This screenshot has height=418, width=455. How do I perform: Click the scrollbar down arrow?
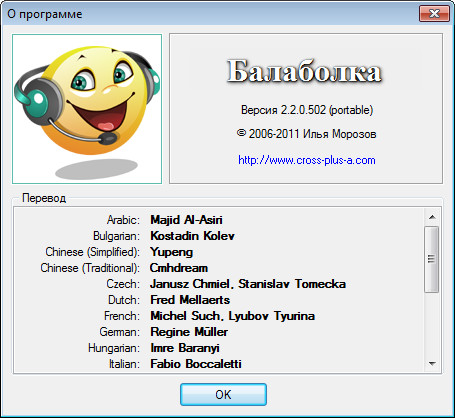[432, 364]
